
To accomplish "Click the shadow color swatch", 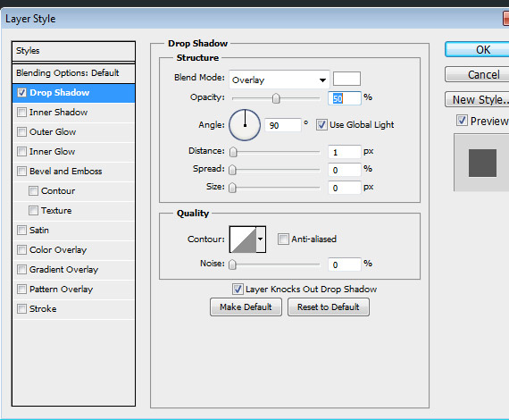I will pyautogui.click(x=346, y=79).
